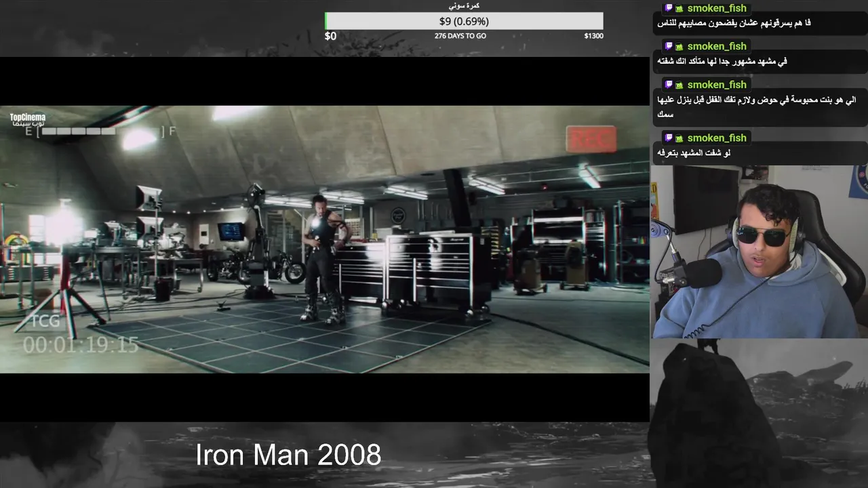Click the '$0' goal start amount
Image resolution: width=868 pixels, height=488 pixels.
tap(330, 36)
